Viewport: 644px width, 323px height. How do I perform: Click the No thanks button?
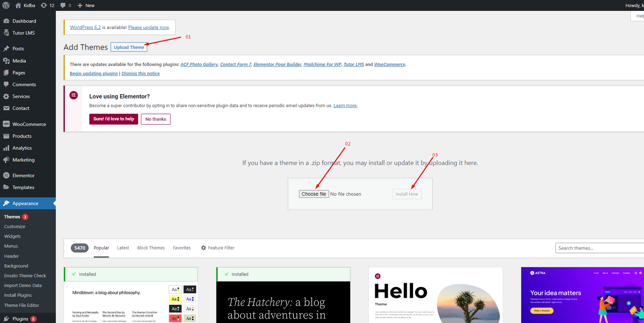156,119
